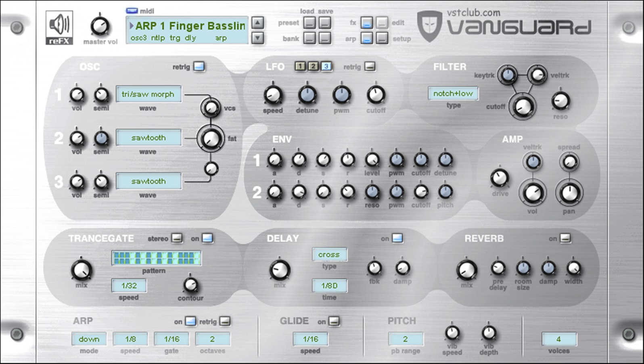The image size is (644, 364).
Task: Toggle LFO retrig switch
Action: (x=370, y=67)
